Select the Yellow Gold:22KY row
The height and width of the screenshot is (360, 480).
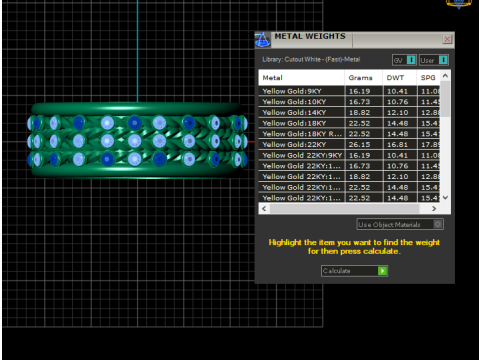pyautogui.click(x=349, y=144)
